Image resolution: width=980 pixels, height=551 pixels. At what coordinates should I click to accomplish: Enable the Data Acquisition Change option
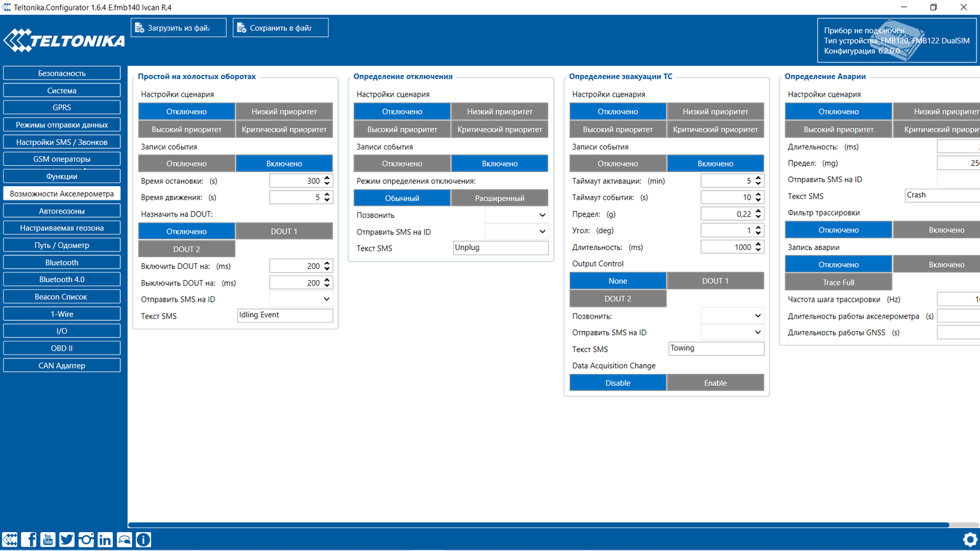[715, 383]
